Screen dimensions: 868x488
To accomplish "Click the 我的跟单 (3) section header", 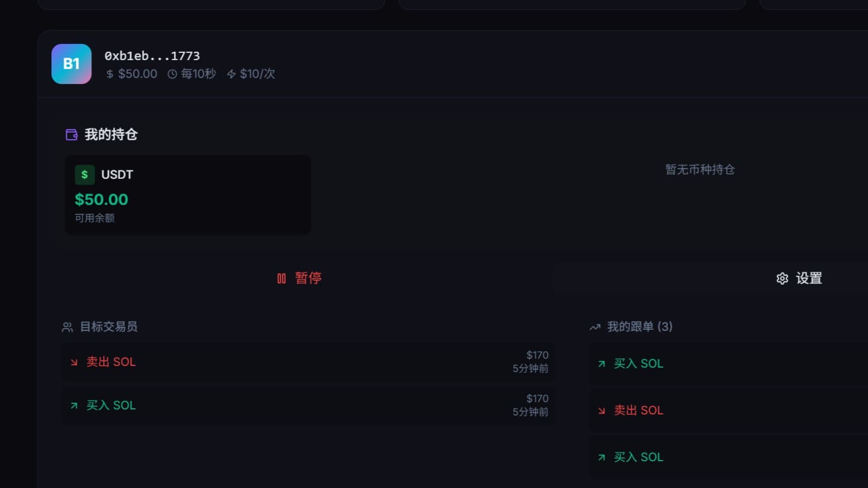I will pos(640,326).
